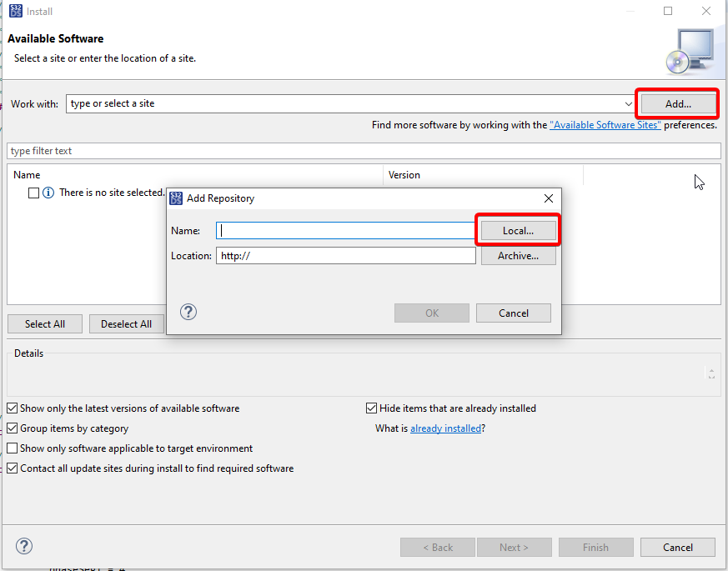Viewport: 728px width, 571px height.
Task: Disable Contact all update sites during install
Action: pos(12,468)
